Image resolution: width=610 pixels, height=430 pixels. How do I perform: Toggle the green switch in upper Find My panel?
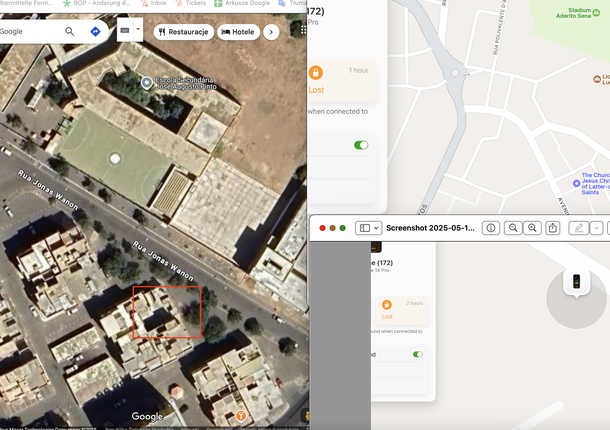tap(360, 145)
